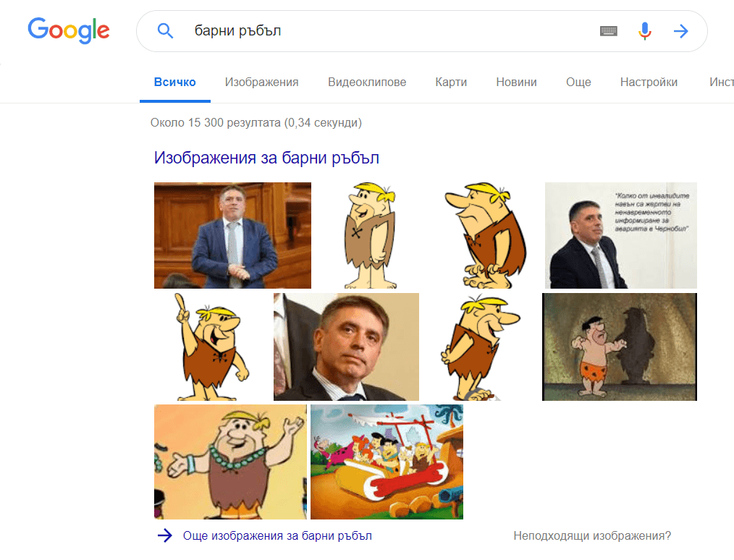Start voice search with microphone icon

[644, 31]
